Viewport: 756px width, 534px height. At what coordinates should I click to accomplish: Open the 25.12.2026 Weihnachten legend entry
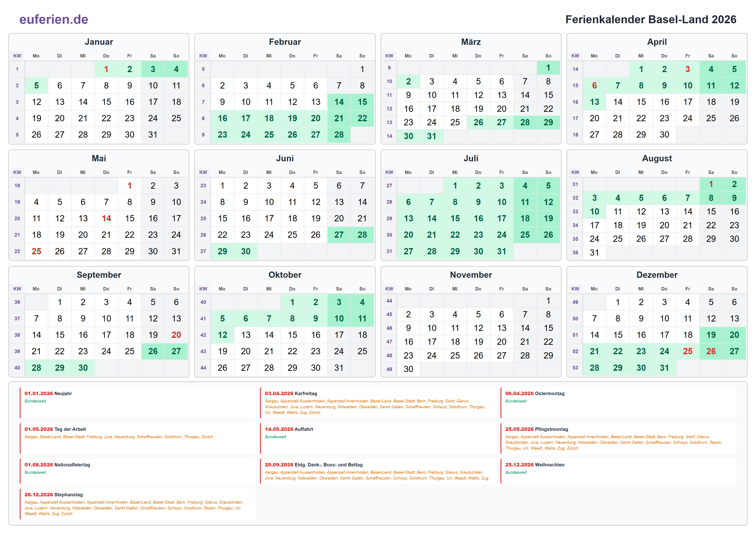point(618,471)
